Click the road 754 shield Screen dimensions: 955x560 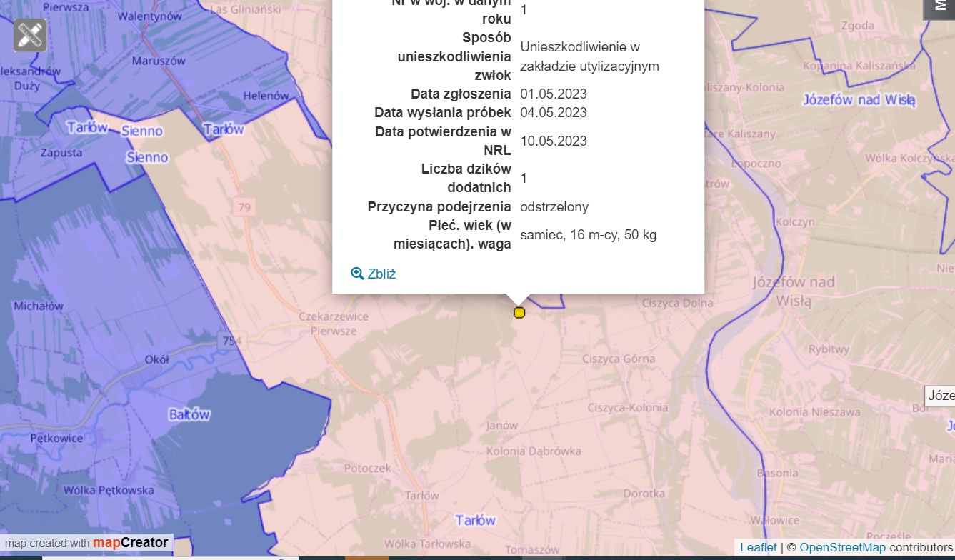point(231,341)
